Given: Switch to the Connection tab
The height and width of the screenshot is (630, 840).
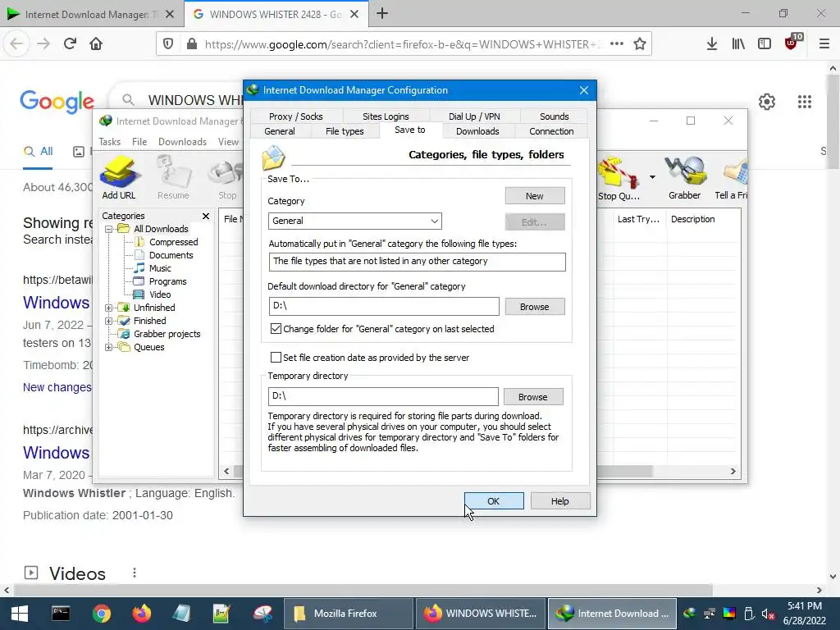Looking at the screenshot, I should pos(551,131).
